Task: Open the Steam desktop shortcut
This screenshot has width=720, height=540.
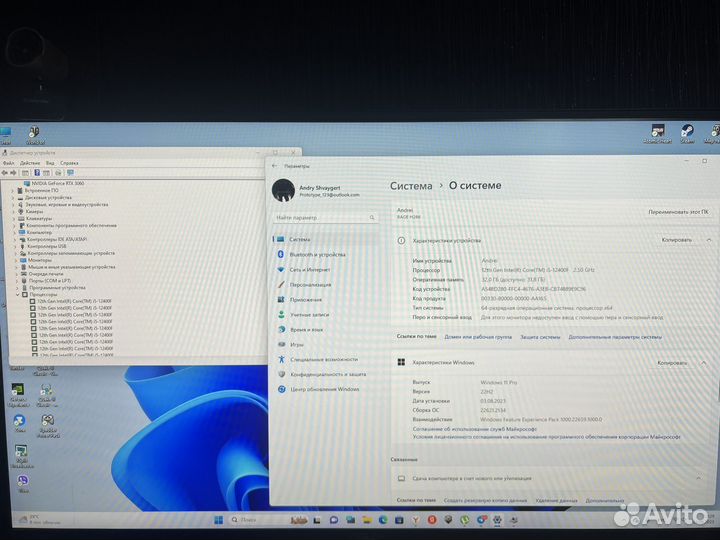Action: (687, 135)
